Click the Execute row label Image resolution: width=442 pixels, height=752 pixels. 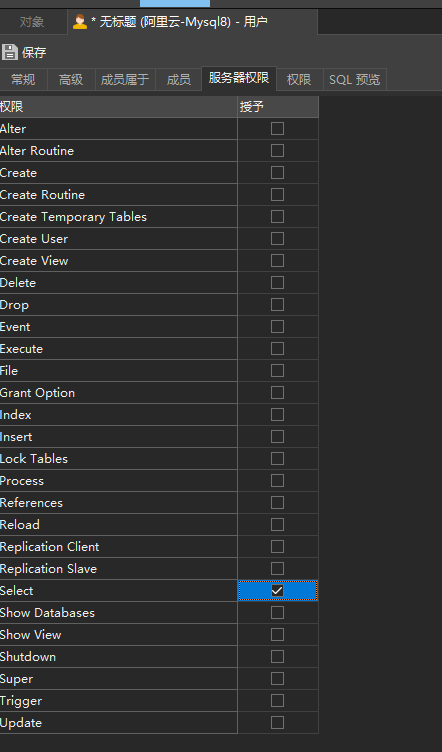coord(22,349)
